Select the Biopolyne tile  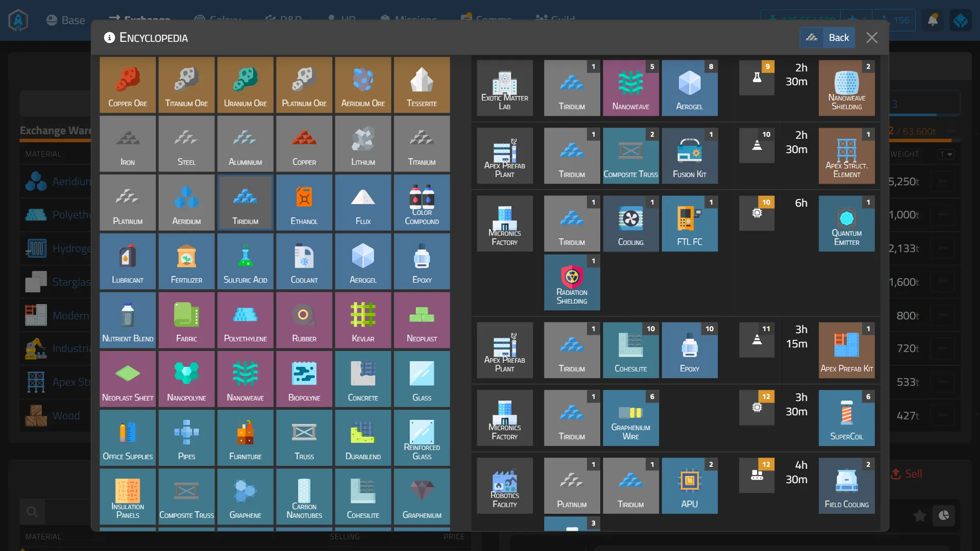coord(304,379)
